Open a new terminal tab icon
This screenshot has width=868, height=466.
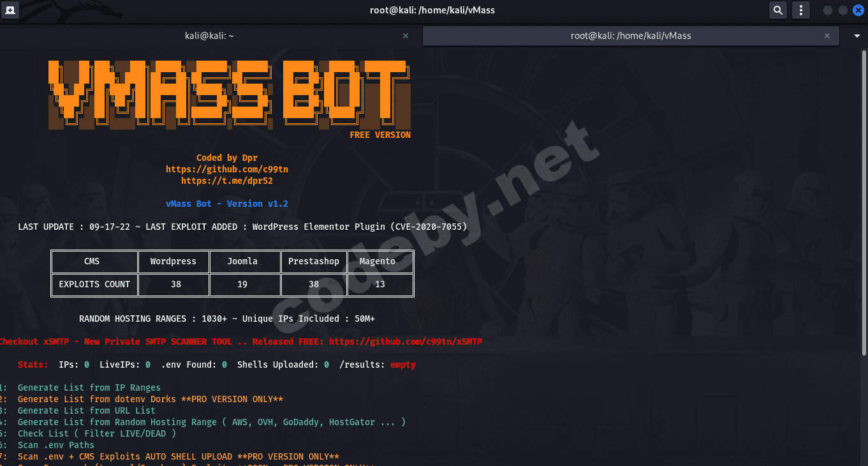[x=11, y=10]
